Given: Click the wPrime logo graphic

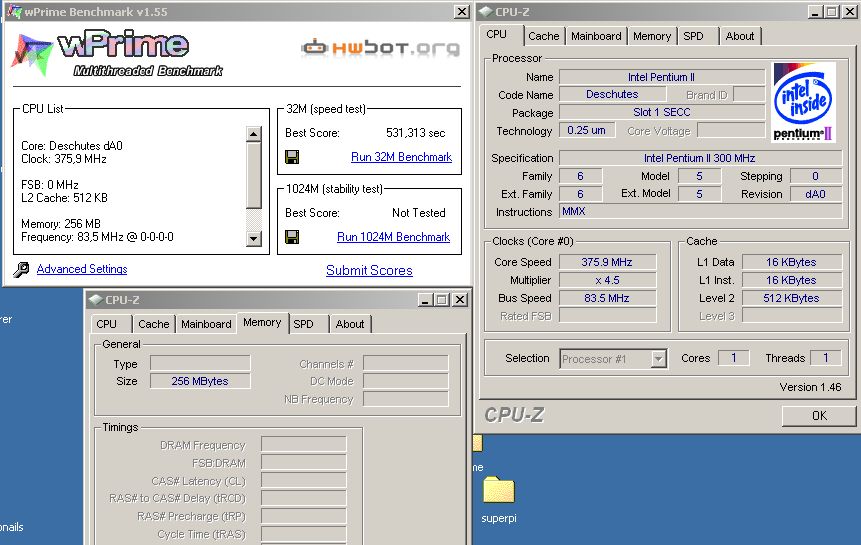Looking at the screenshot, I should click(116, 54).
